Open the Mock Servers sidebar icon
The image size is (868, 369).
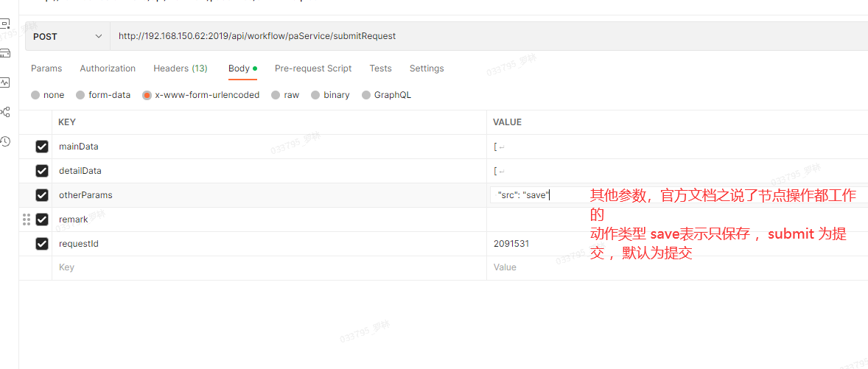pos(5,53)
